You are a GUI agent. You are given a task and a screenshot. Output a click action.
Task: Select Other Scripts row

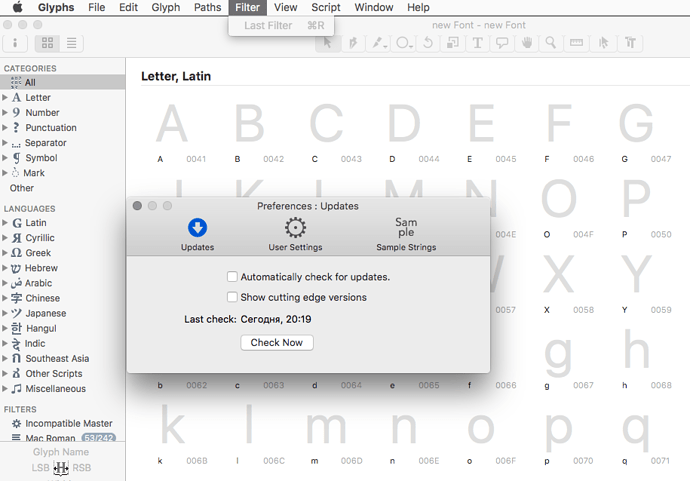(62, 374)
